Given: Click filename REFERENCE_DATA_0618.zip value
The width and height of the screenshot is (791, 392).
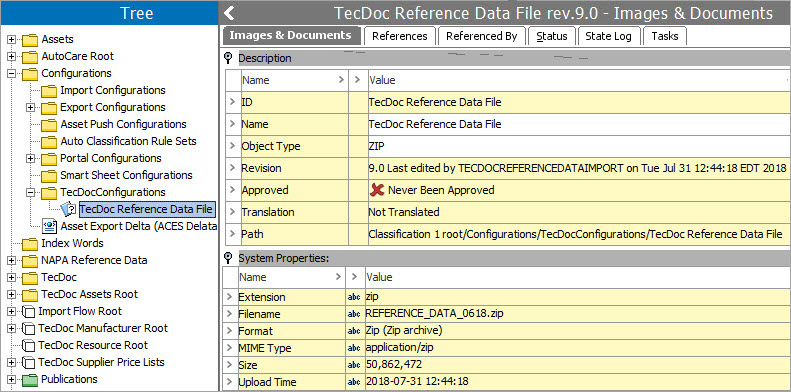Looking at the screenshot, I should point(434,314).
